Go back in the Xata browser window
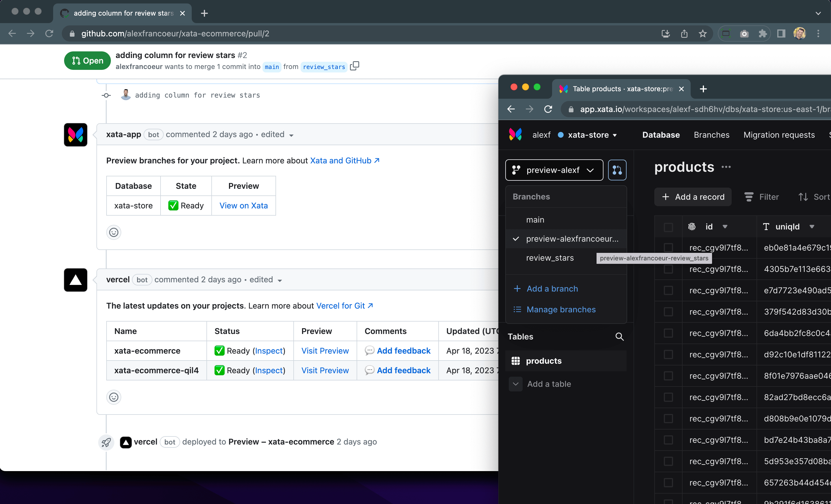This screenshot has height=504, width=831. [511, 109]
